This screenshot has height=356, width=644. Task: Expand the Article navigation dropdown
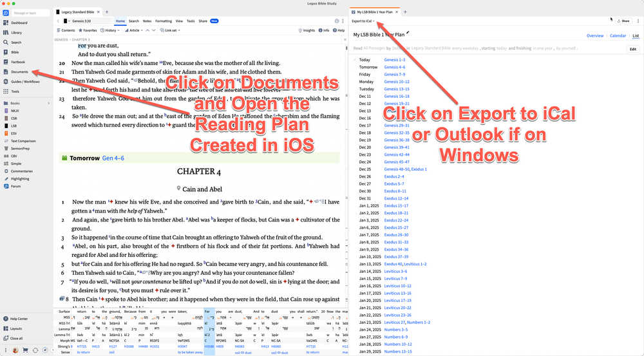pyautogui.click(x=134, y=30)
